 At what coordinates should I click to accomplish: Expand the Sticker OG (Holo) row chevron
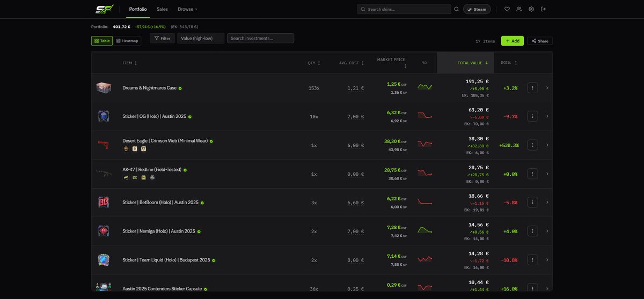click(x=547, y=116)
